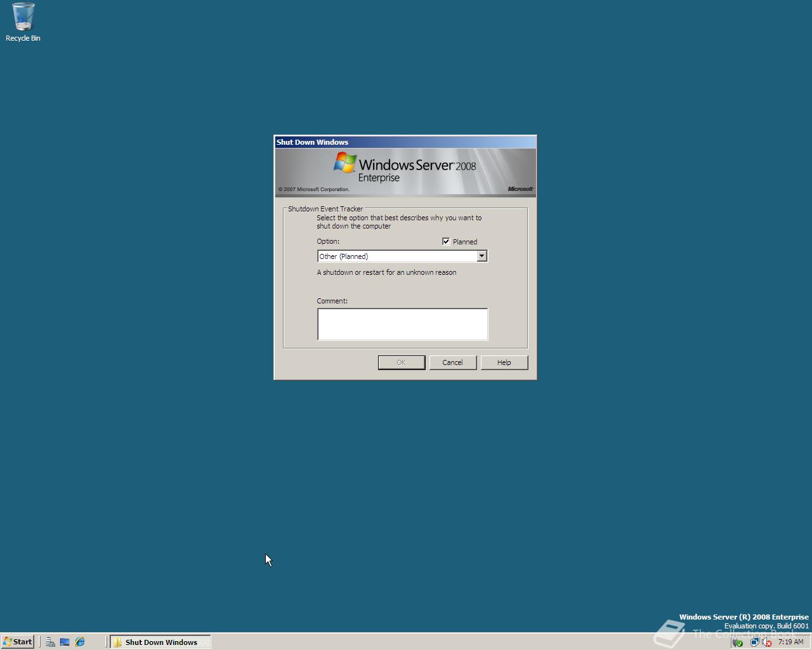
Task: Select Shut Down Windows taskbar button
Action: [x=160, y=642]
